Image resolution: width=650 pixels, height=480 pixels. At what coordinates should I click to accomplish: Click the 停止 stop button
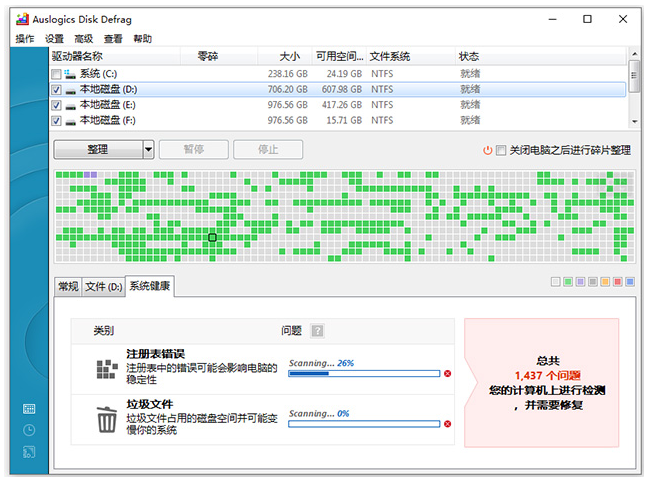pos(268,150)
